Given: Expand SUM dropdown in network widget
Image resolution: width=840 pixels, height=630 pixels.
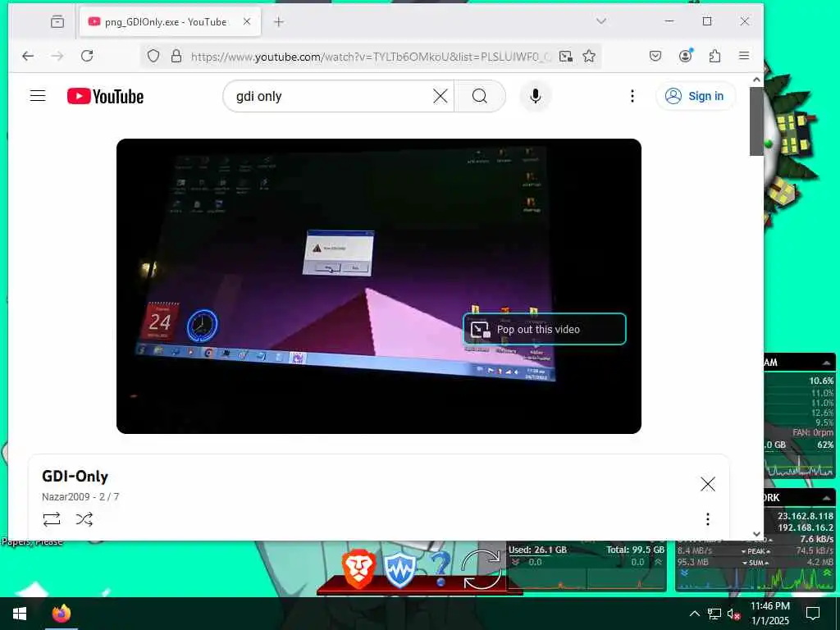Looking at the screenshot, I should (x=756, y=563).
